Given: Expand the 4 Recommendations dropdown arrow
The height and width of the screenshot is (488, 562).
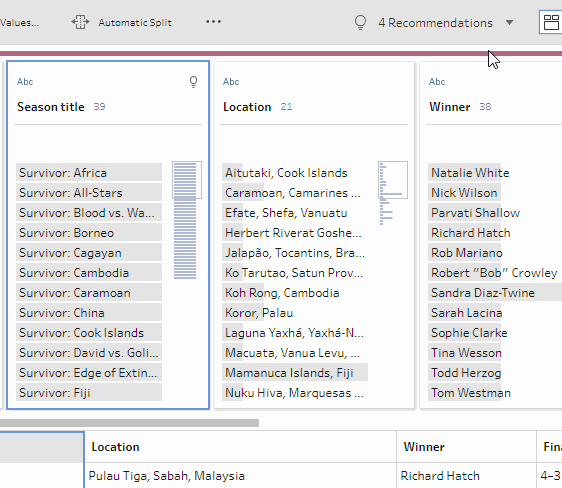Looking at the screenshot, I should coord(509,23).
